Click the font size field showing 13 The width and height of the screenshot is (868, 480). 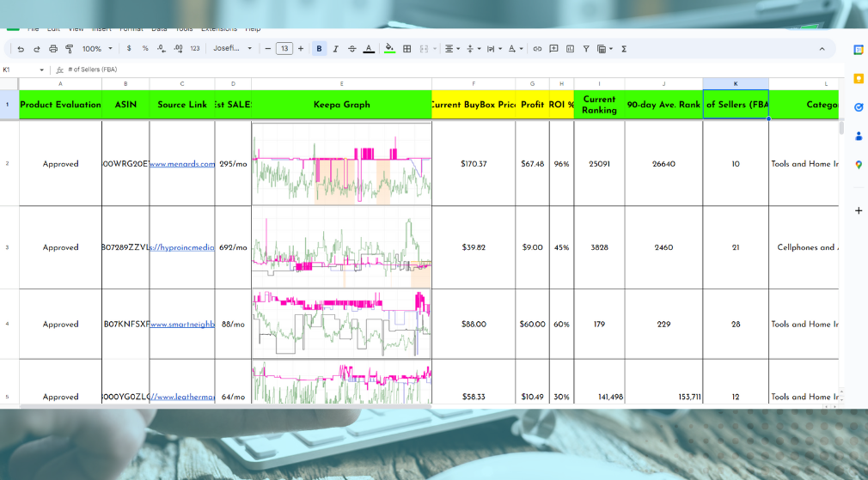[284, 49]
